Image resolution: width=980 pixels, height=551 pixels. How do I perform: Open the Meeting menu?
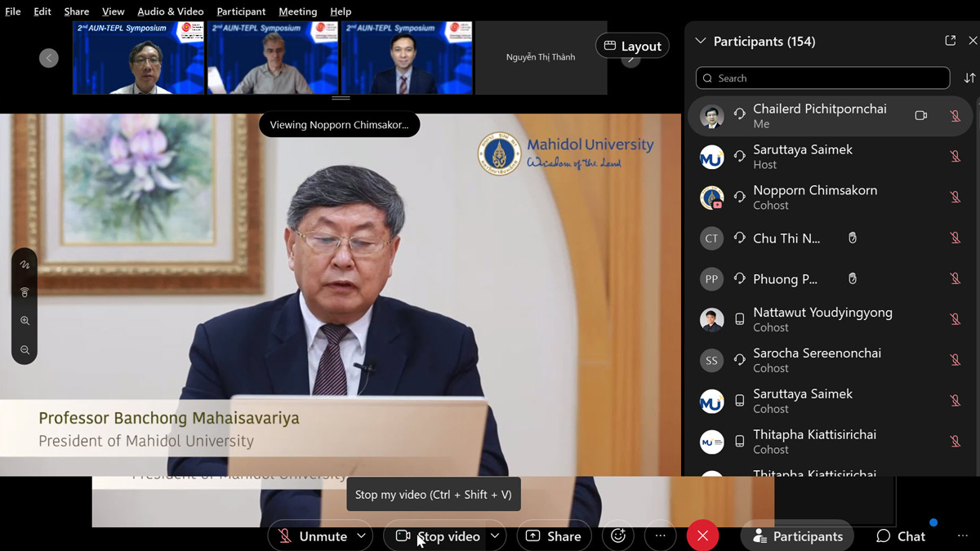(x=297, y=11)
